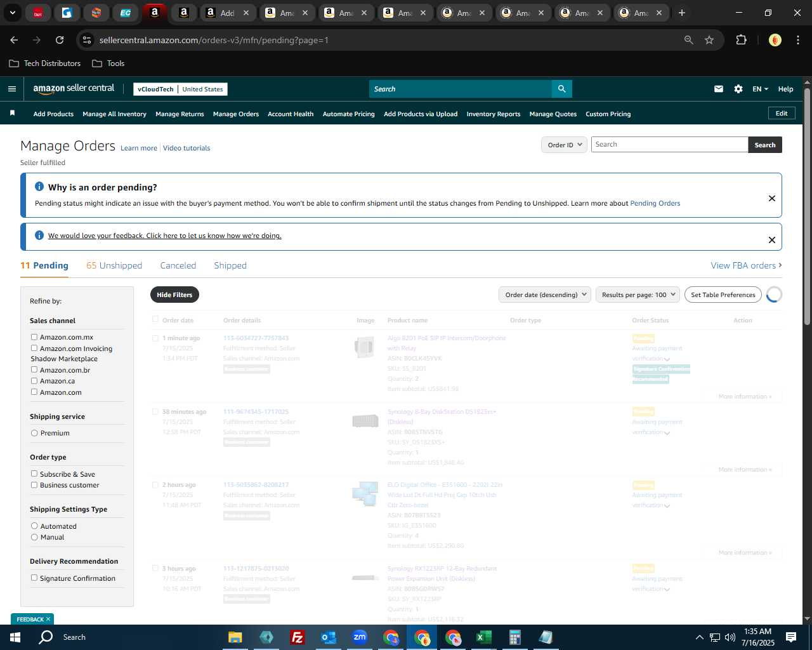The width and height of the screenshot is (812, 650).
Task: Check the Amazon.com.mx sales channel
Action: coord(34,337)
